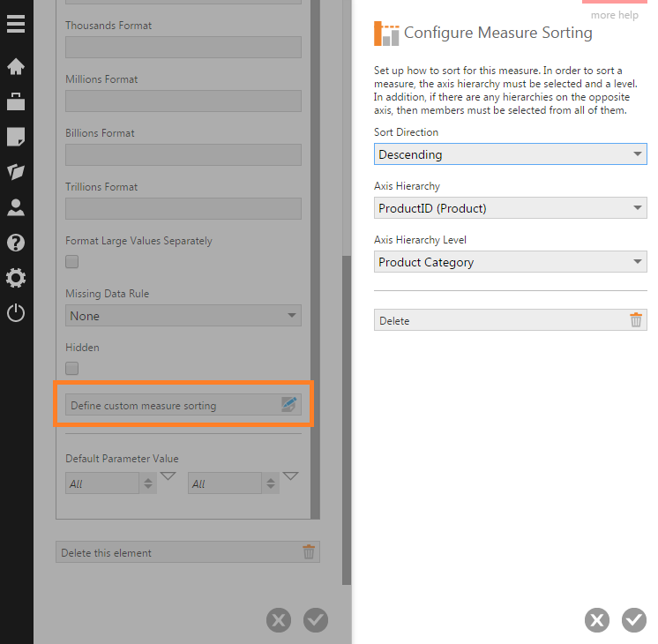This screenshot has width=658, height=644.
Task: Expand second Default Parameter Value triangle
Action: 290,476
